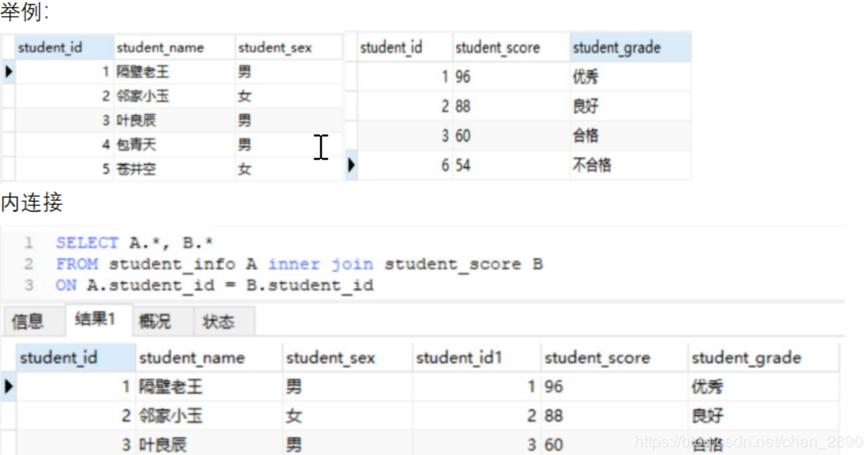Click student_name header in the bottom result grid
The image size is (868, 455).
click(210, 357)
